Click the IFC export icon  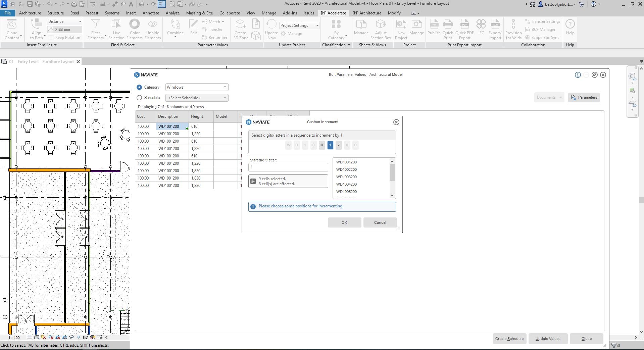pyautogui.click(x=481, y=29)
